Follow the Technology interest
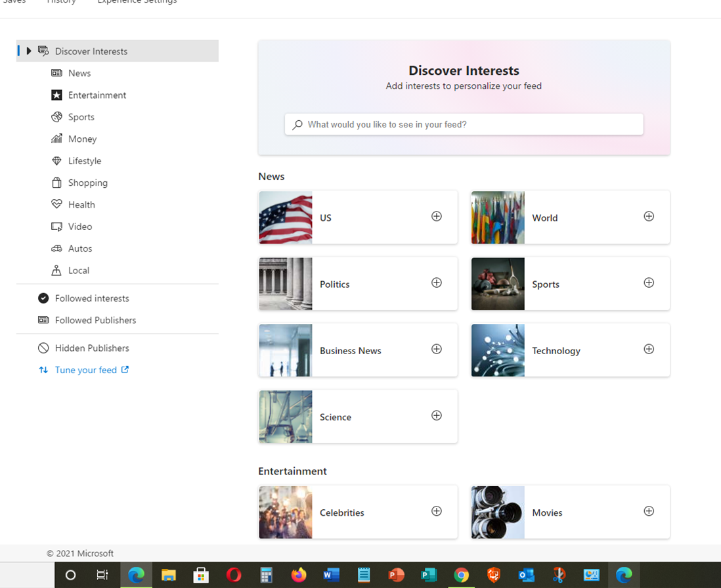Image resolution: width=721 pixels, height=588 pixels. tap(649, 349)
